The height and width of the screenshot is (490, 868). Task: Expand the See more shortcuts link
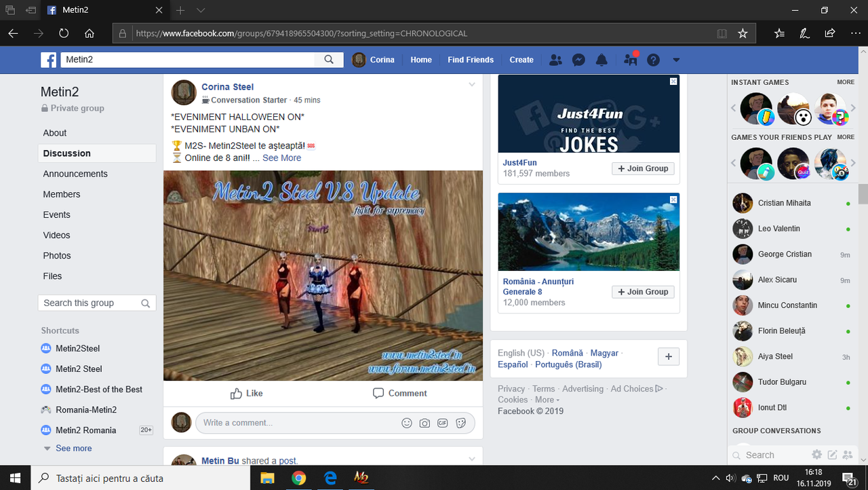pyautogui.click(x=73, y=449)
